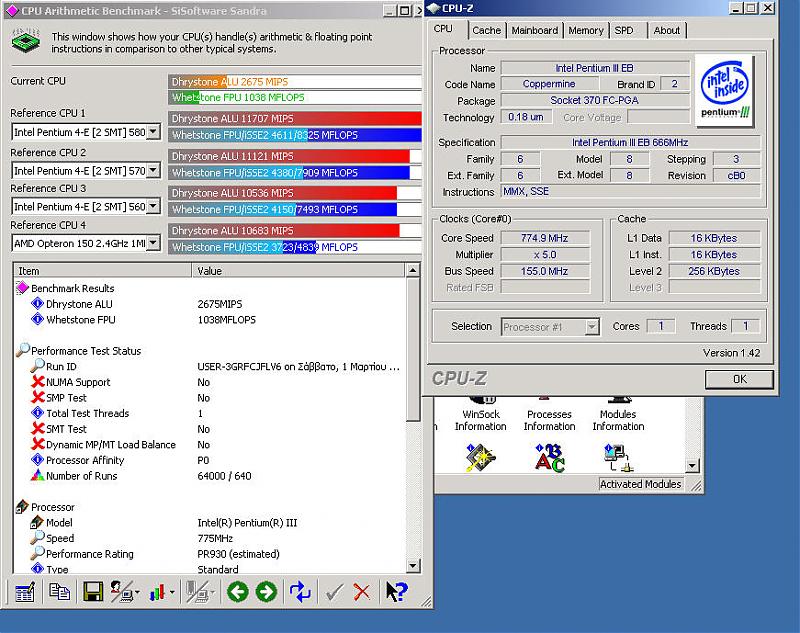Click the bar chart toolbar icon
Image resolution: width=800 pixels, height=633 pixels.
(x=157, y=592)
